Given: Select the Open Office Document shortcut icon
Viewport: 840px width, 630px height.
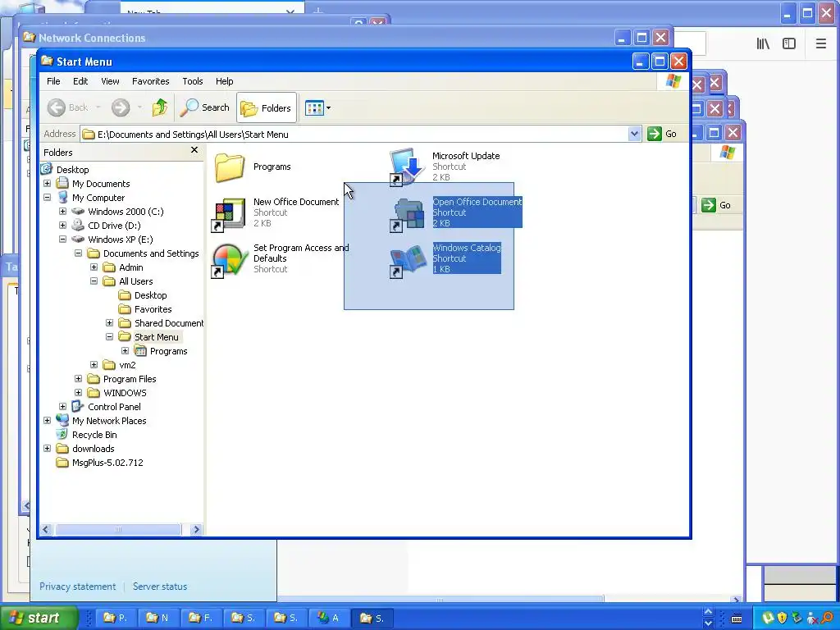Looking at the screenshot, I should pyautogui.click(x=407, y=214).
